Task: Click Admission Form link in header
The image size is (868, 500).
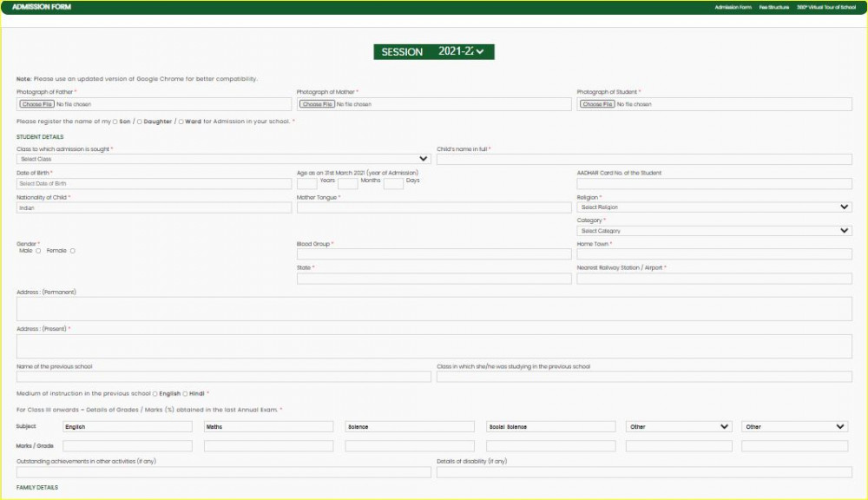Action: pyautogui.click(x=733, y=7)
